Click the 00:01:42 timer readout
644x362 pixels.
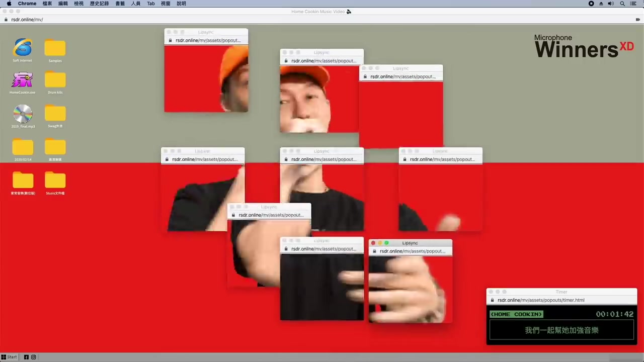[614, 314]
